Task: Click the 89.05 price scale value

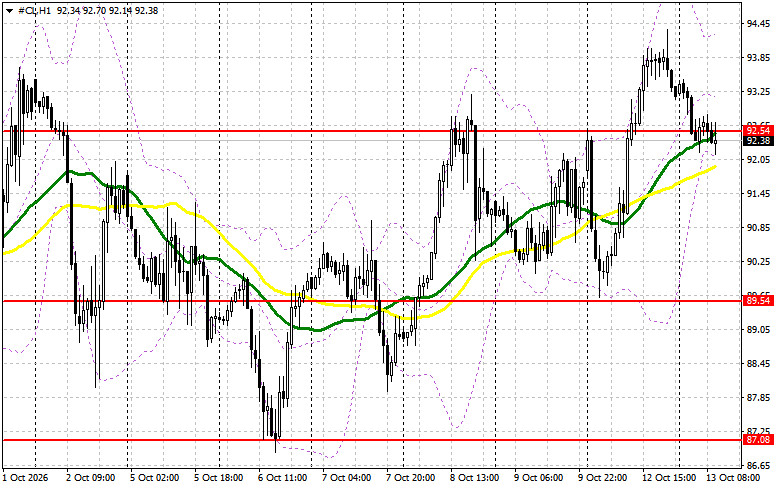Action: click(759, 330)
